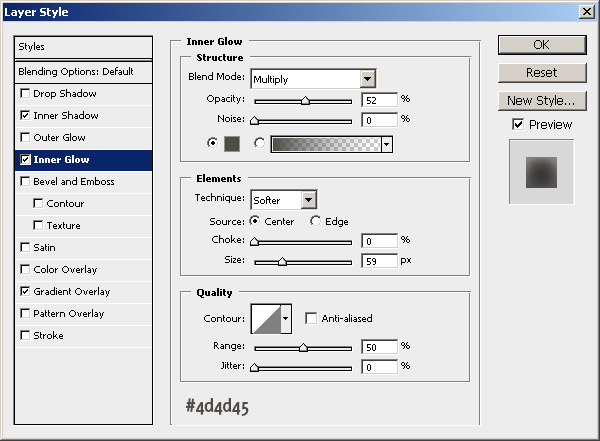600x441 pixels.
Task: Open the Technique dropdown
Action: 284,199
